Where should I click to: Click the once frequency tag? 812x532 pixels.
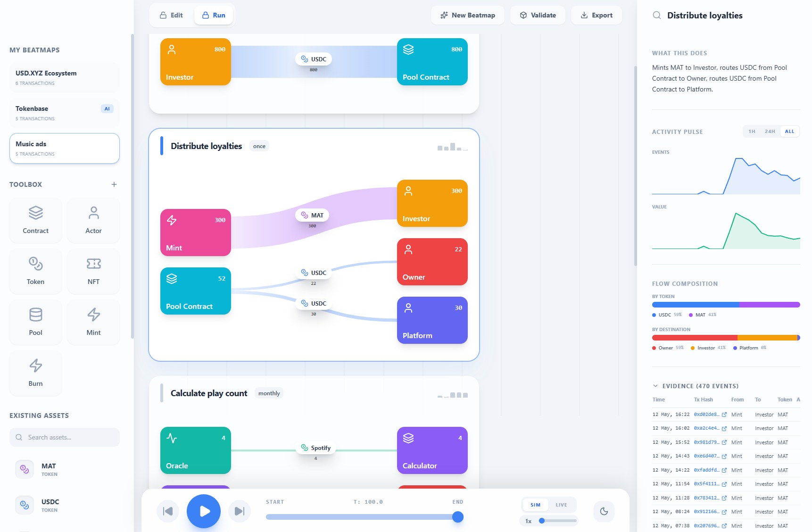[x=259, y=146]
